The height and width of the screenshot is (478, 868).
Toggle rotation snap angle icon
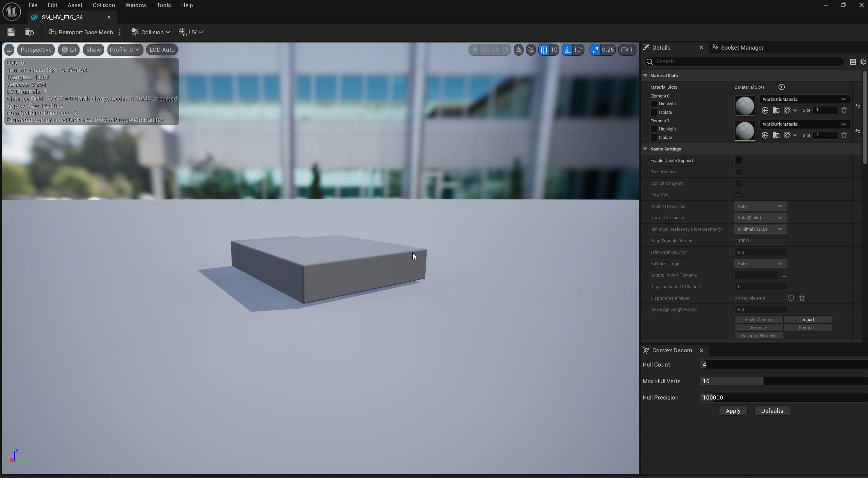tap(567, 50)
